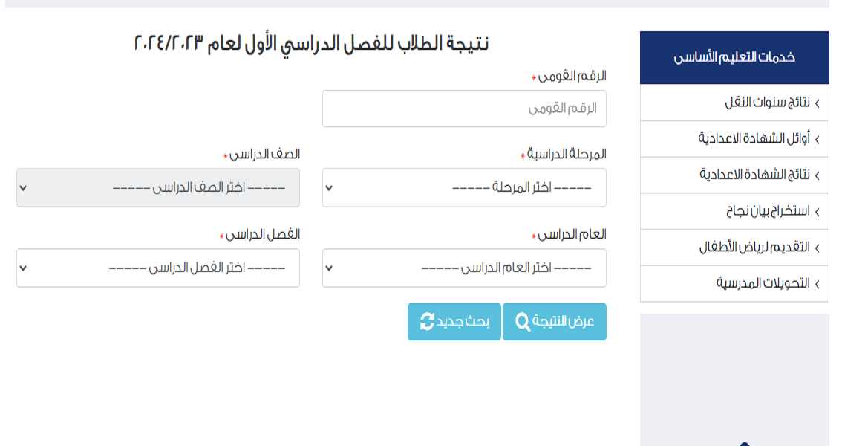Image resolution: width=868 pixels, height=446 pixels.
Task: Open the التحويلات المدرسية link
Action: tap(734, 284)
